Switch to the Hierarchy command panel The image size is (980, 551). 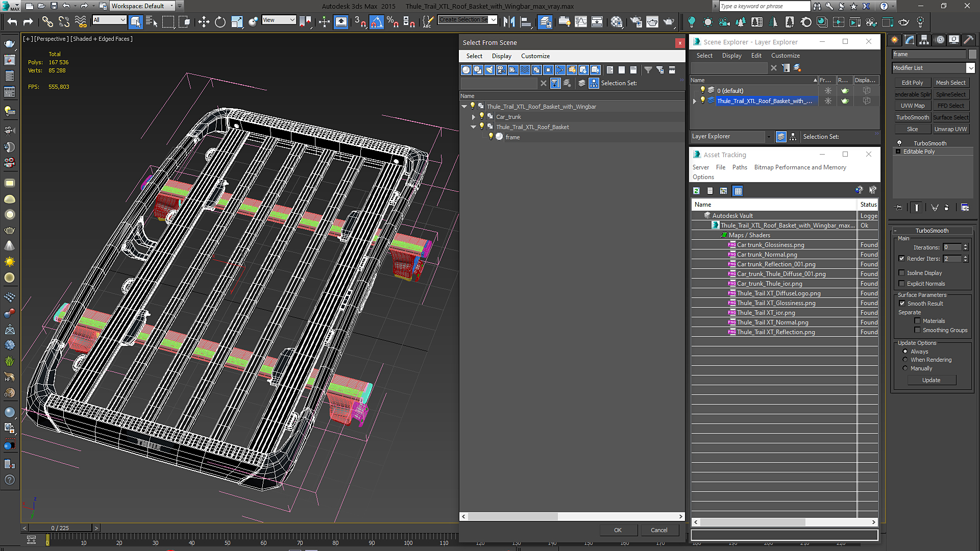924,40
